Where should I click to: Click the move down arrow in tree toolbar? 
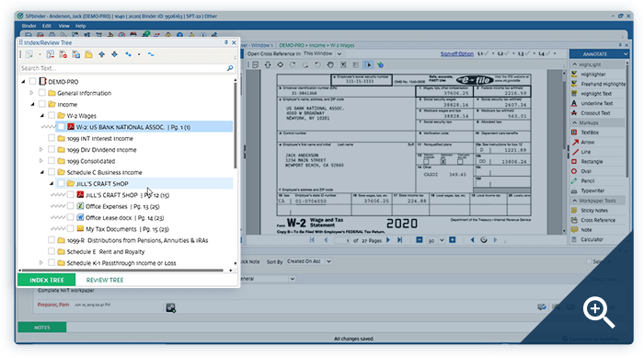point(115,54)
